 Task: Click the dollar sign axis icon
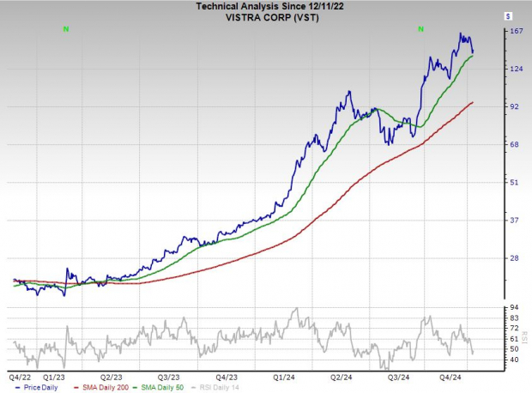point(508,16)
